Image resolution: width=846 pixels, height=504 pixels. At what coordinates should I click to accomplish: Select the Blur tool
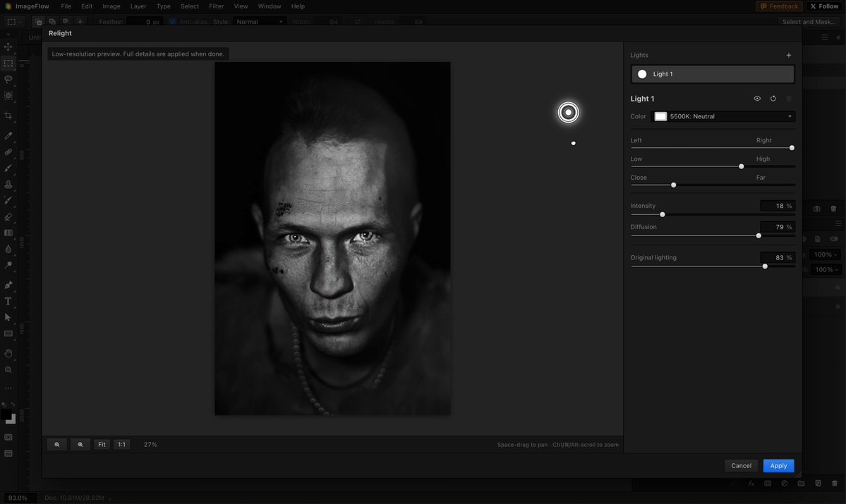coord(8,249)
